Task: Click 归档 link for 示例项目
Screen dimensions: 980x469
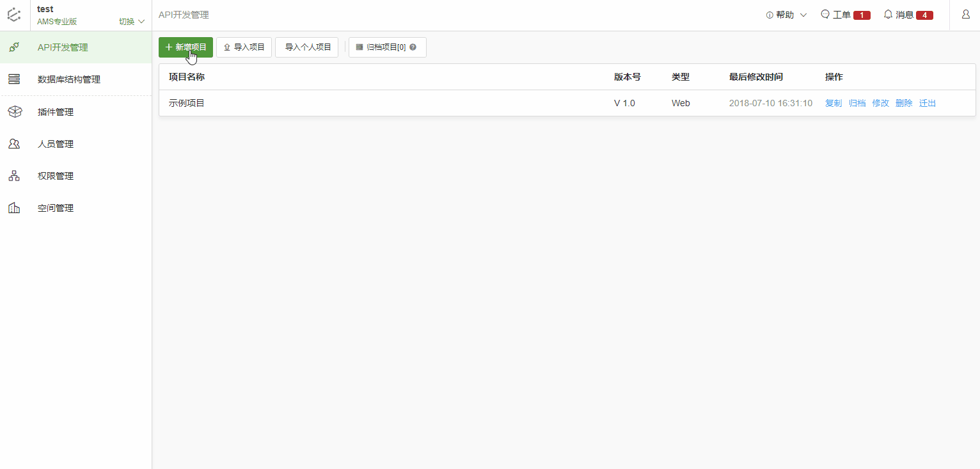Action: tap(857, 103)
